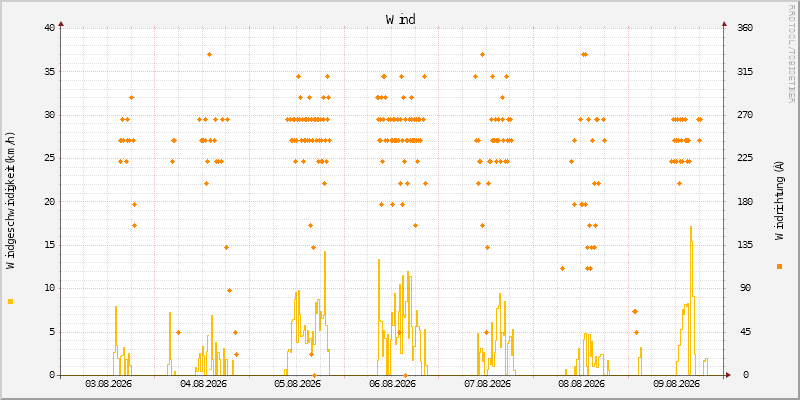Image resolution: width=800 pixels, height=400 pixels.
Task: Click left axis value 40
Action: (x=49, y=28)
